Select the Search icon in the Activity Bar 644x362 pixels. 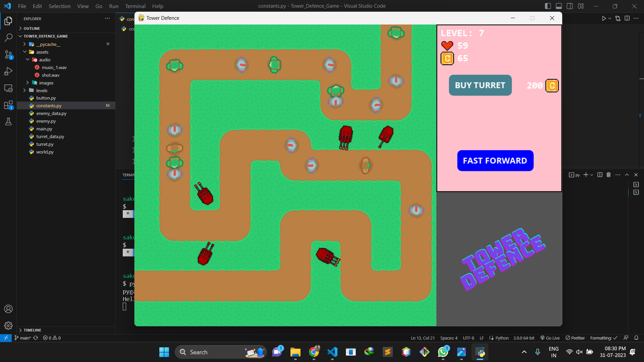tap(8, 38)
